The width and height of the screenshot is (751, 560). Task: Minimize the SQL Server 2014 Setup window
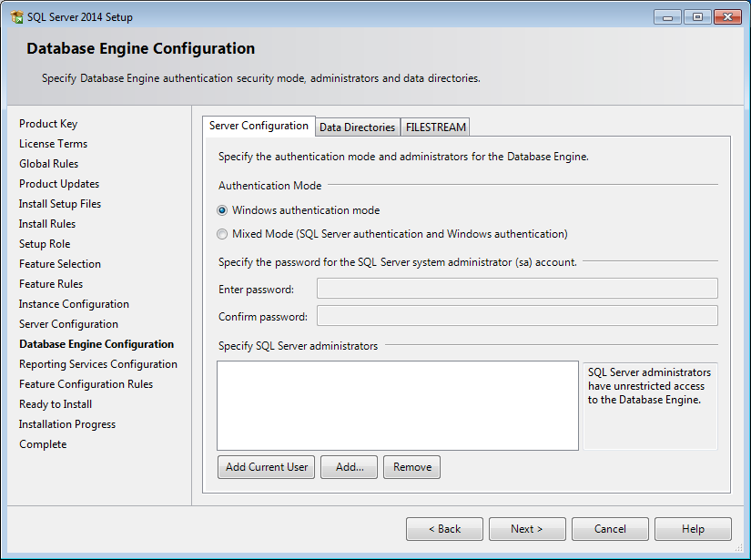click(x=667, y=17)
